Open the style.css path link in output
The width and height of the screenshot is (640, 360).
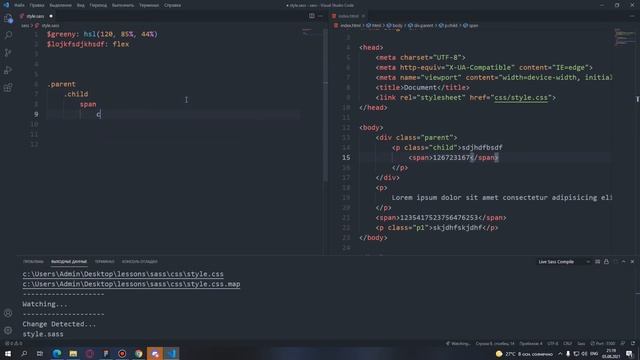[123, 274]
